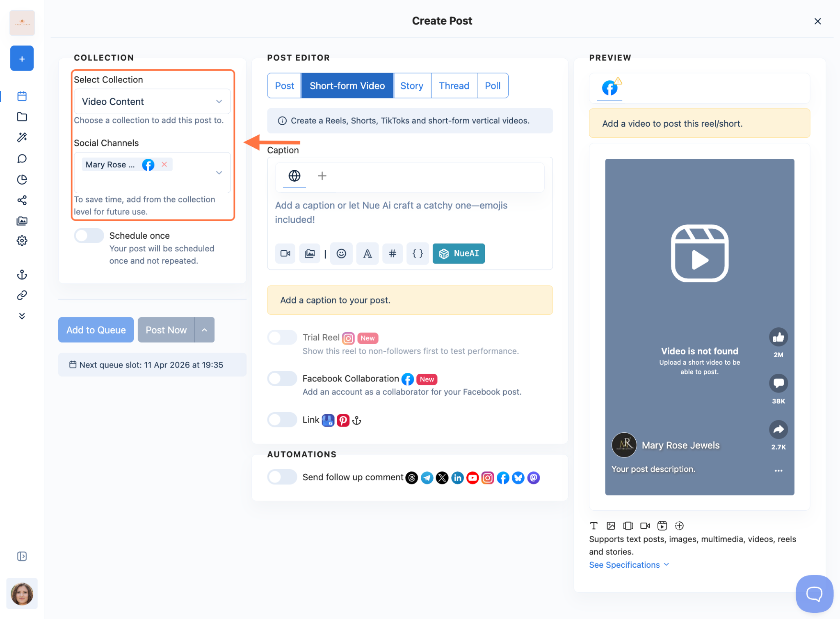Insert variable with curly braces icon

pyautogui.click(x=418, y=254)
